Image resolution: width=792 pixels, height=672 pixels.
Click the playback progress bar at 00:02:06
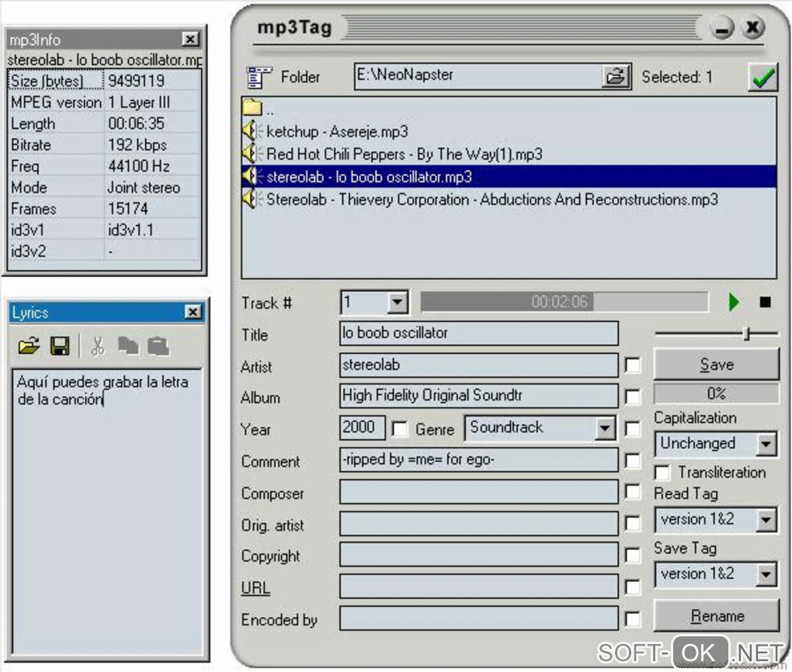click(x=564, y=302)
